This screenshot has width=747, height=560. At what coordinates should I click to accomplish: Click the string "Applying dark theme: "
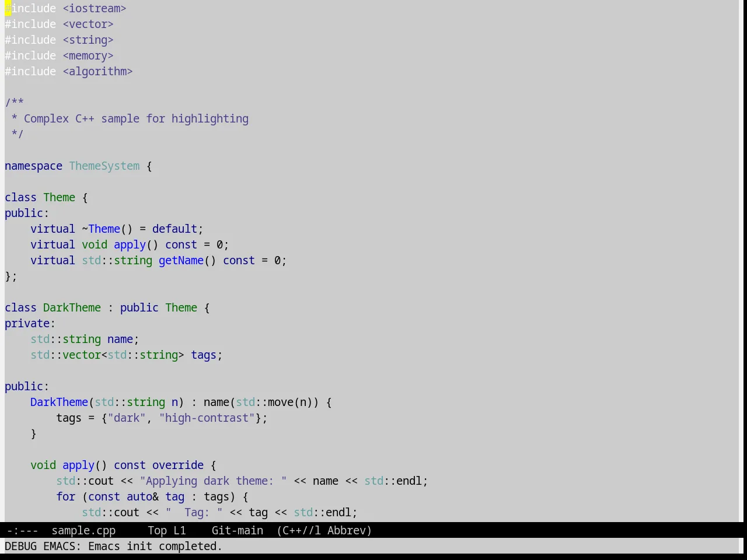(213, 481)
